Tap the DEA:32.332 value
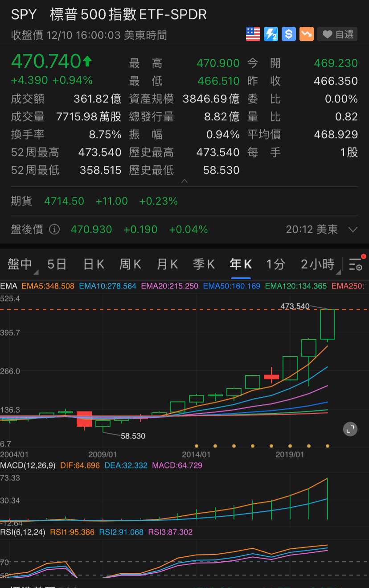Viewport: 369px width, 588px height. click(x=126, y=465)
